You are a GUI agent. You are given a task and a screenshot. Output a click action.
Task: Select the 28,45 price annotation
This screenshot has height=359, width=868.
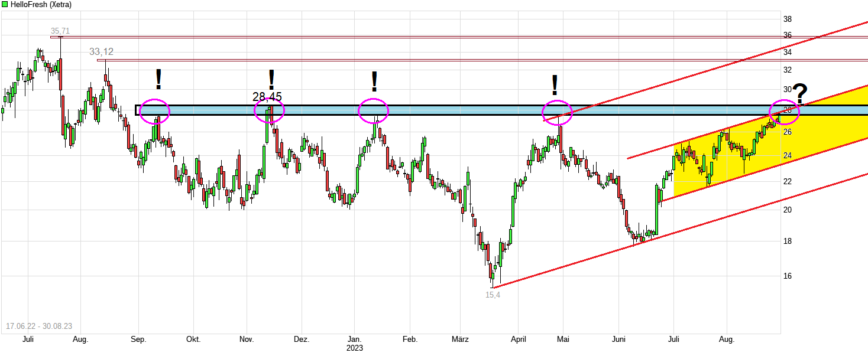point(267,97)
